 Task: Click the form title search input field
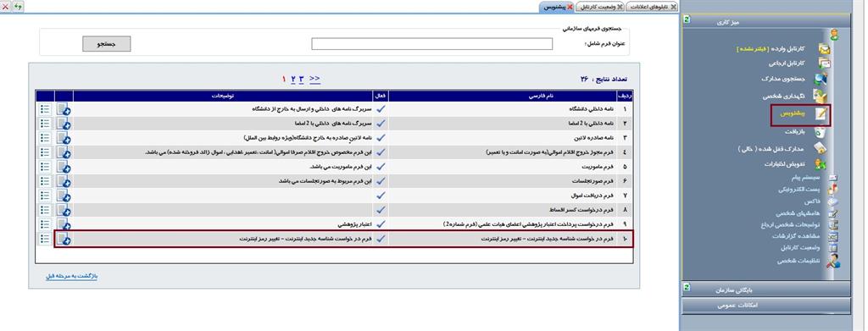(x=431, y=44)
